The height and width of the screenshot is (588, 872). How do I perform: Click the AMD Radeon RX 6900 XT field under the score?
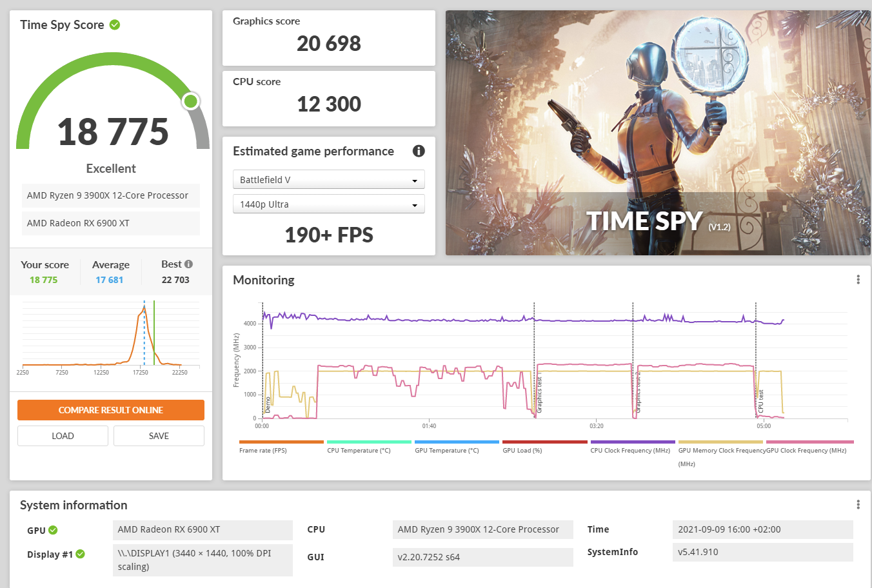pyautogui.click(x=111, y=223)
